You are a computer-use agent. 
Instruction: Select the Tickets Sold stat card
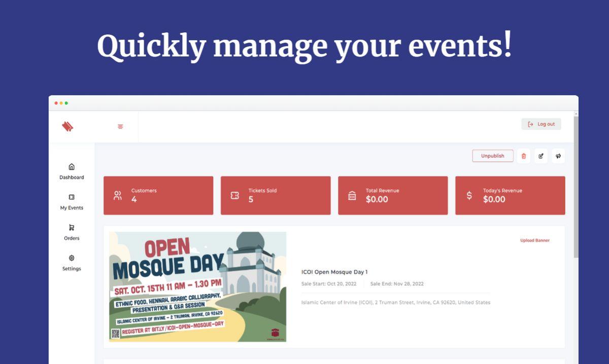click(x=276, y=196)
